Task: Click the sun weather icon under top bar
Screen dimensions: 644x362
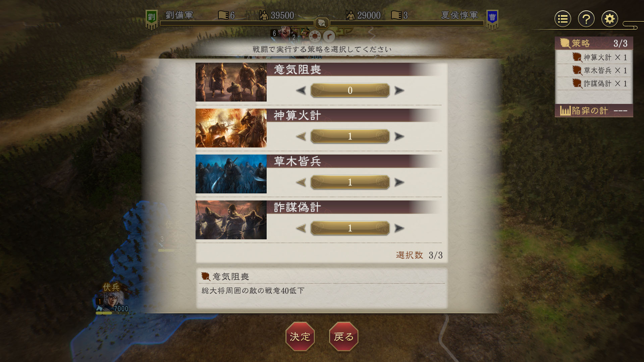Action: (315, 36)
